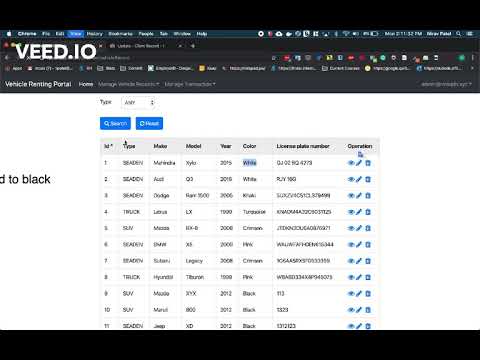Click the Reset button

pyautogui.click(x=149, y=124)
